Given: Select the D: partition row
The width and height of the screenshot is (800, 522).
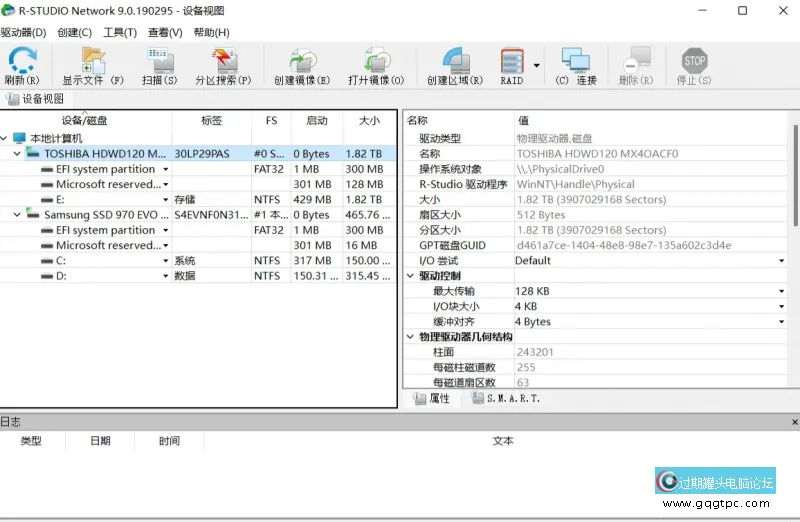Looking at the screenshot, I should [198, 276].
